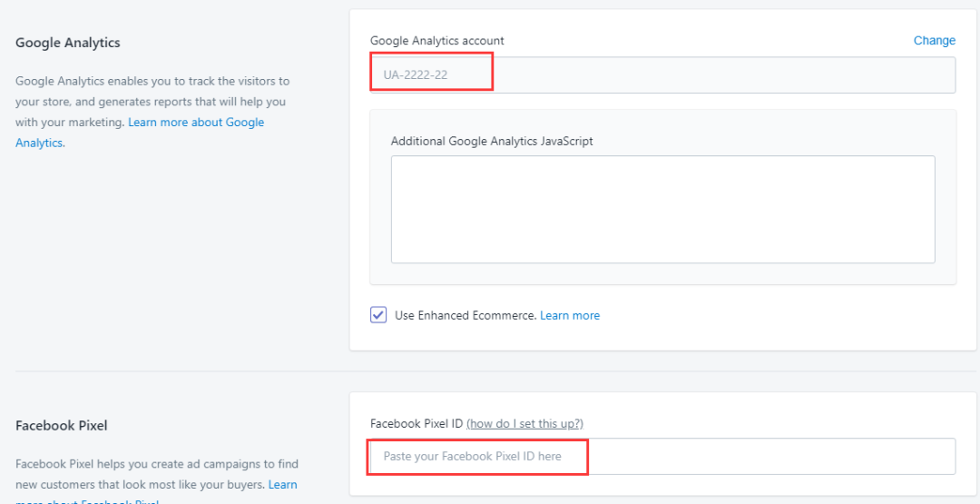Viewport: 980px width, 504px height.
Task: Open Learn more link beside Enhanced Ecommerce
Action: (x=570, y=316)
